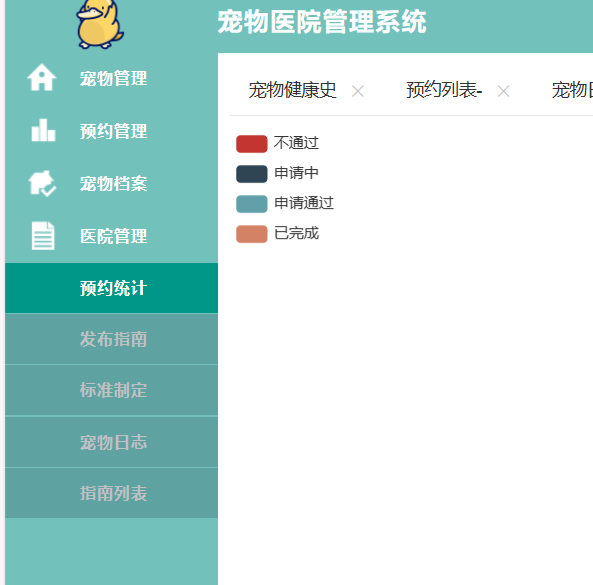Expand the 宠物管理 menu
Screen dimensions: 593x585
(x=112, y=78)
